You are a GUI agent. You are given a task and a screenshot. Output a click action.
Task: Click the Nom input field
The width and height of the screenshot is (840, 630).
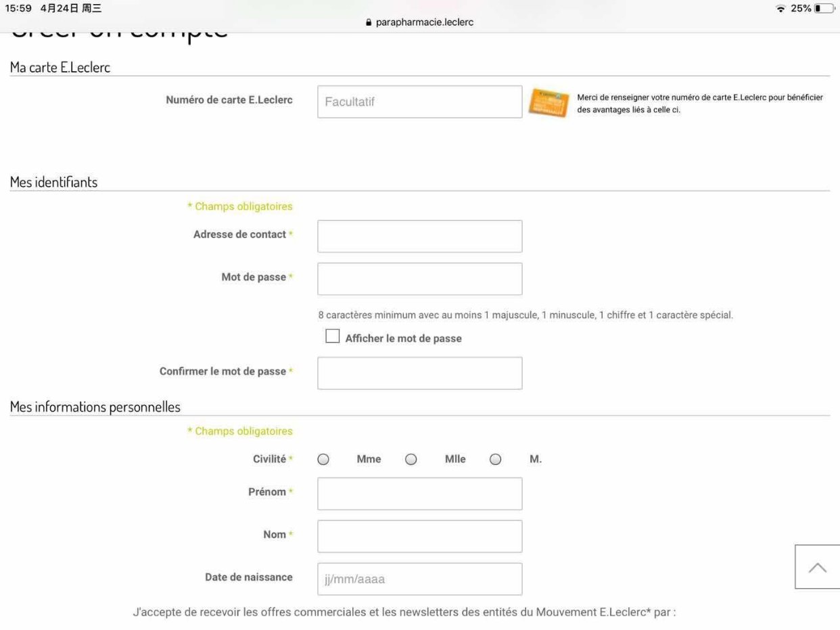click(x=420, y=537)
